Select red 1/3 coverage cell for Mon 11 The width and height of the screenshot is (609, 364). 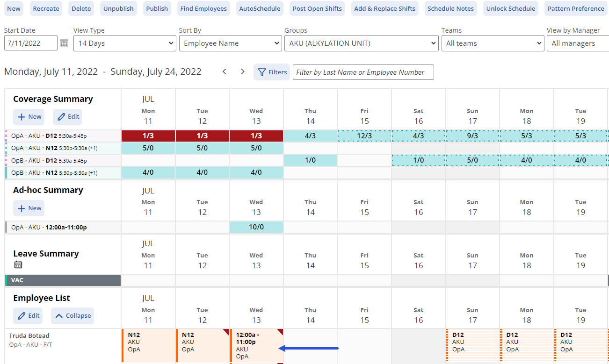tap(148, 136)
